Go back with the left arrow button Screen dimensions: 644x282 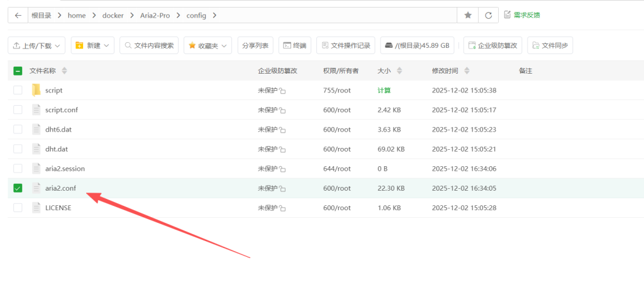[18, 15]
